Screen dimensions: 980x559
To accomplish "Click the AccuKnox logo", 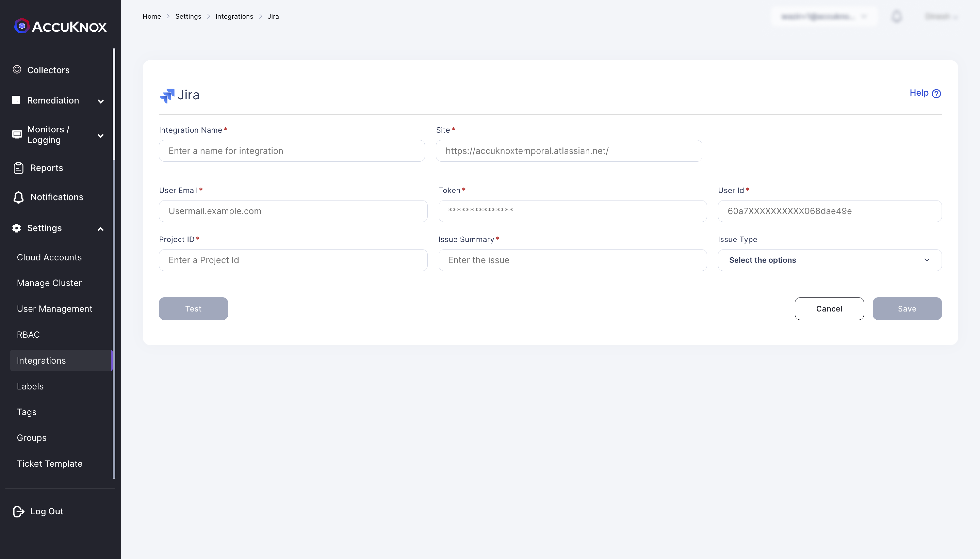I will point(60,26).
